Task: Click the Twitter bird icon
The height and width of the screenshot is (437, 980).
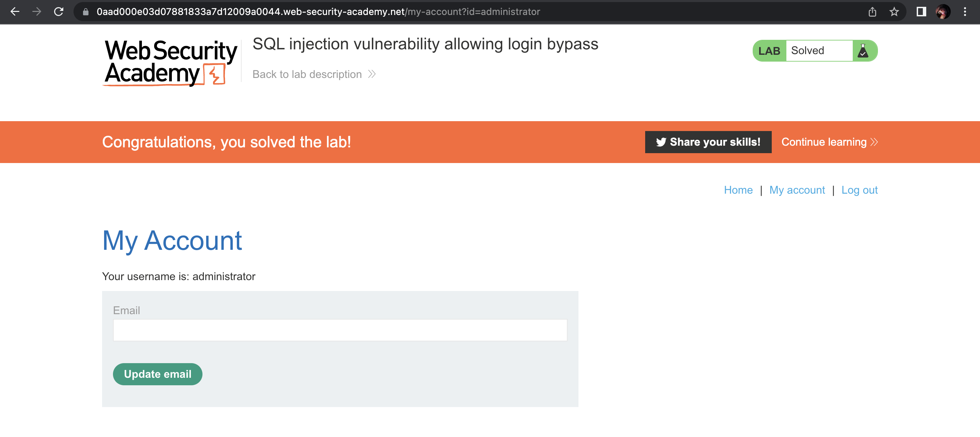Action: [661, 142]
